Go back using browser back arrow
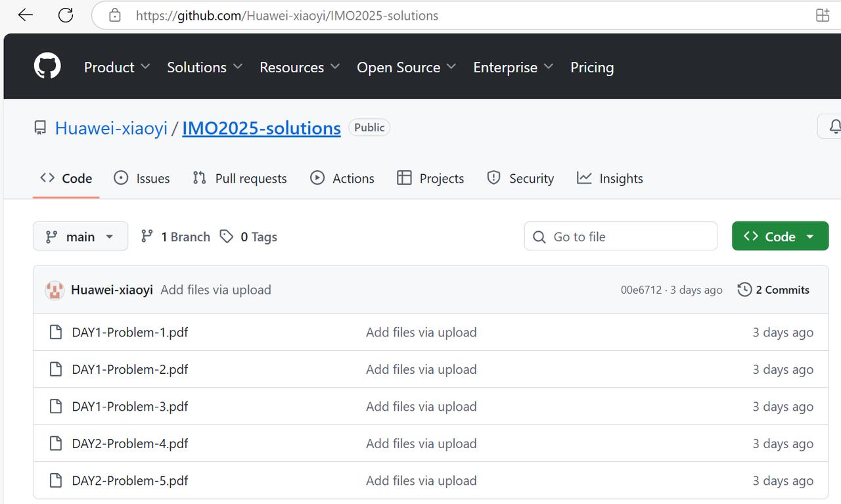Screen dimensions: 841x504 pyautogui.click(x=25, y=15)
